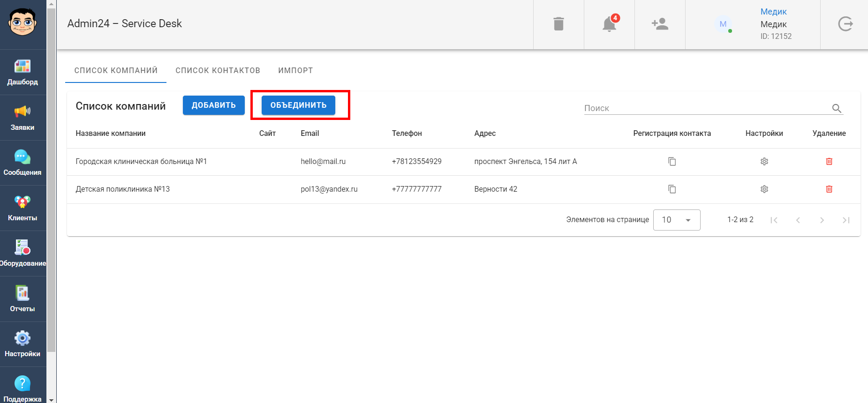Open settings gear for Детская поликлиника №13
868x403 pixels.
click(x=764, y=189)
